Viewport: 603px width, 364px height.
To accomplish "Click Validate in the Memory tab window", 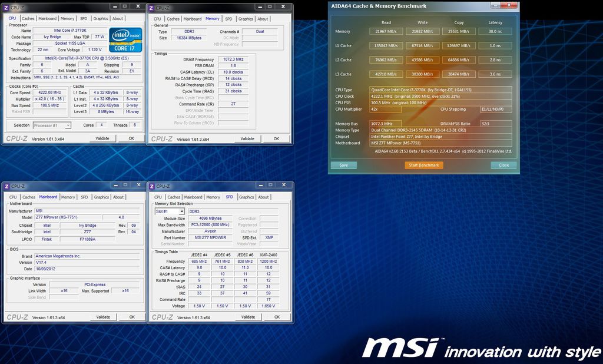I will pyautogui.click(x=247, y=139).
